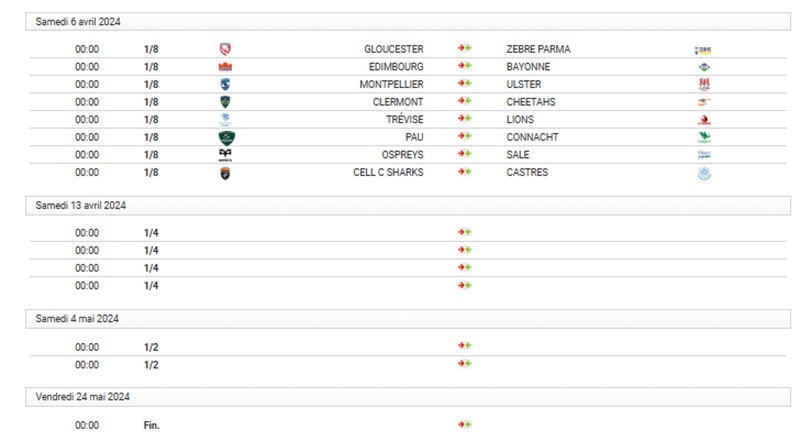Click the Montpellier team logo
The height and width of the screenshot is (441, 811).
coord(225,84)
